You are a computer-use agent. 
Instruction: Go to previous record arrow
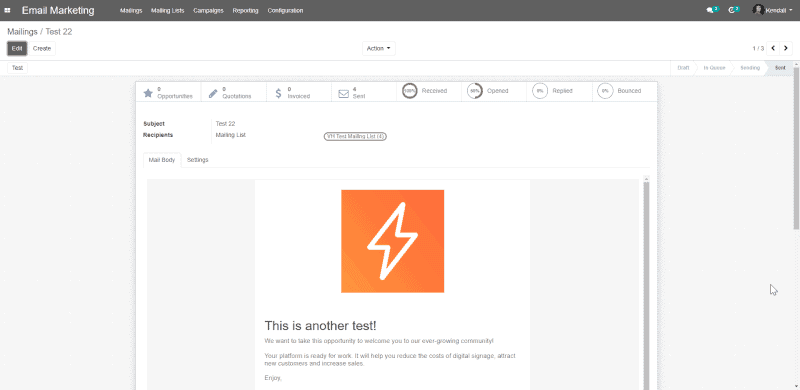point(773,48)
